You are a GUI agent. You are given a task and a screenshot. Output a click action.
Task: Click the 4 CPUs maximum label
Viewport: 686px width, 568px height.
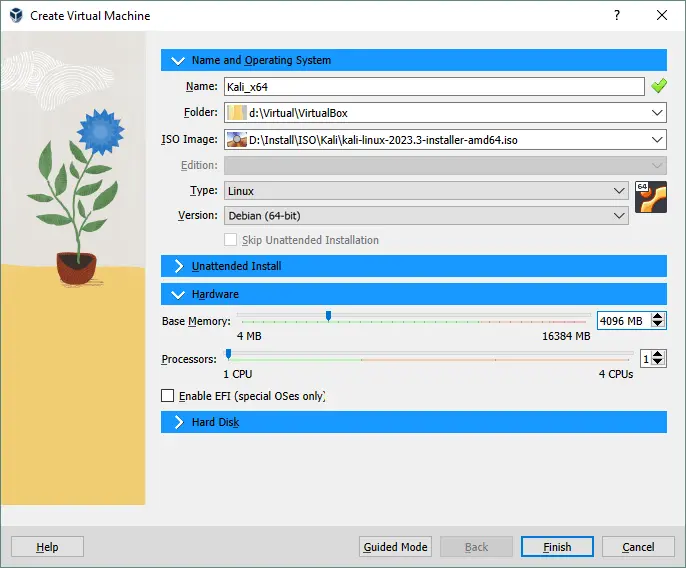coord(616,374)
